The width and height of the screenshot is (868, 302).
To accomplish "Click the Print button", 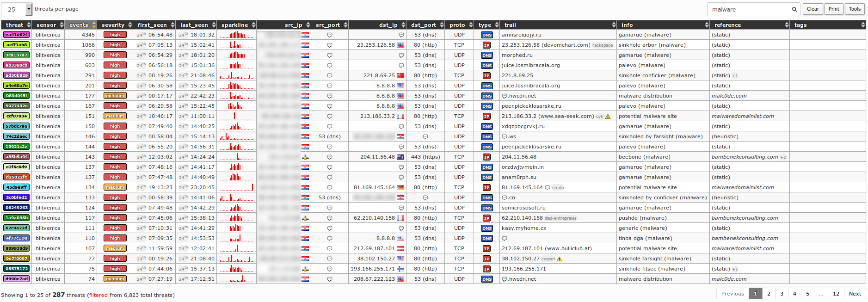I will [x=834, y=9].
